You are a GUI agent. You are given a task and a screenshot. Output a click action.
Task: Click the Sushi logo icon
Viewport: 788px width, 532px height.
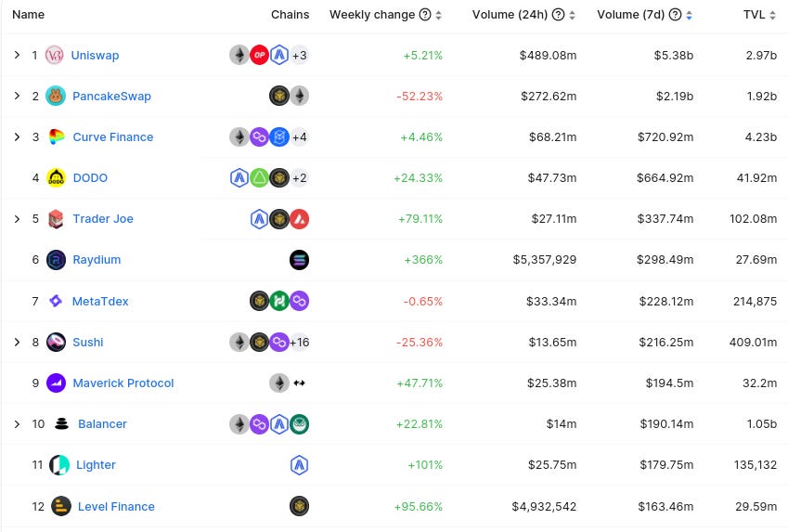[x=56, y=342]
